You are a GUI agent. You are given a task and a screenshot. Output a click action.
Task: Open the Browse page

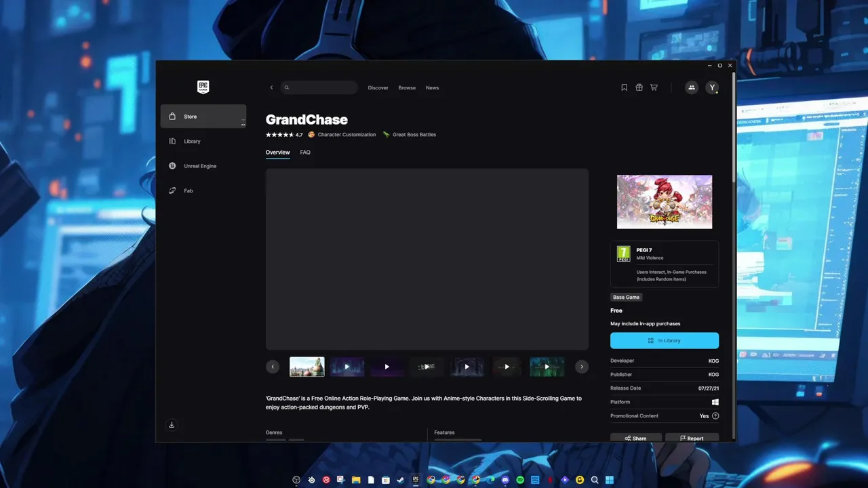click(x=407, y=88)
